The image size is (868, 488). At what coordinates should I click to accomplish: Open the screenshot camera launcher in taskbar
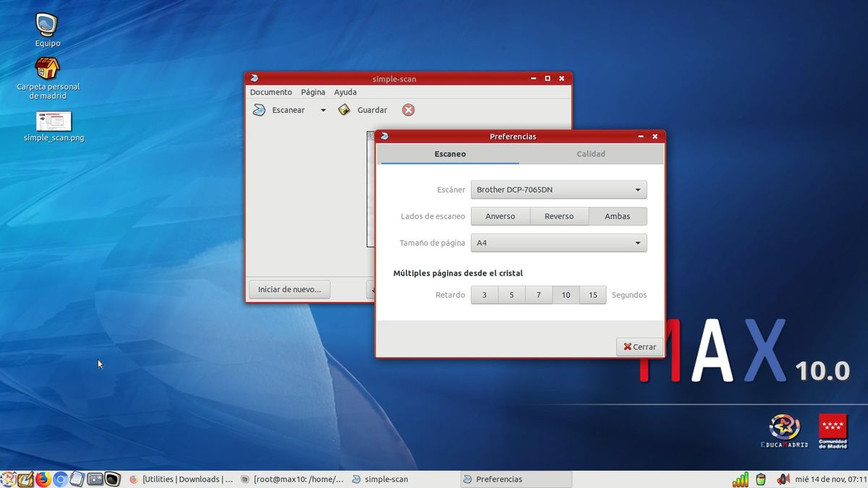click(95, 479)
